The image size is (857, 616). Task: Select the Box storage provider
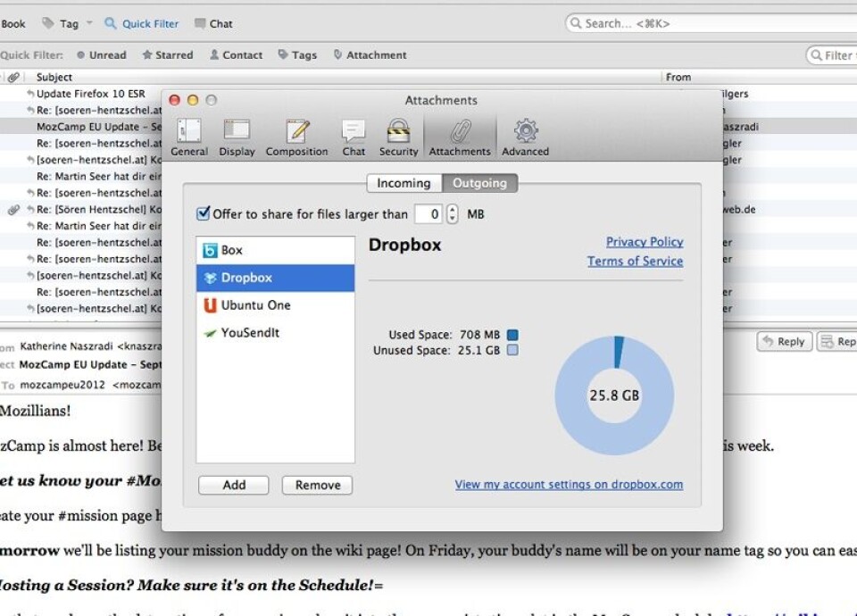click(276, 250)
